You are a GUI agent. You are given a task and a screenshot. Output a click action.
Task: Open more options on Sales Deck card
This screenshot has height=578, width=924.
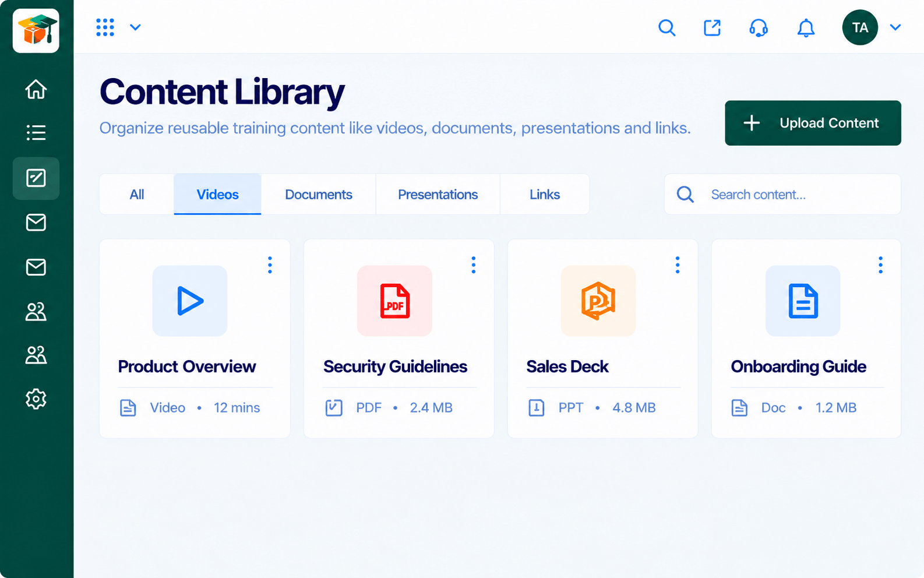click(x=678, y=265)
